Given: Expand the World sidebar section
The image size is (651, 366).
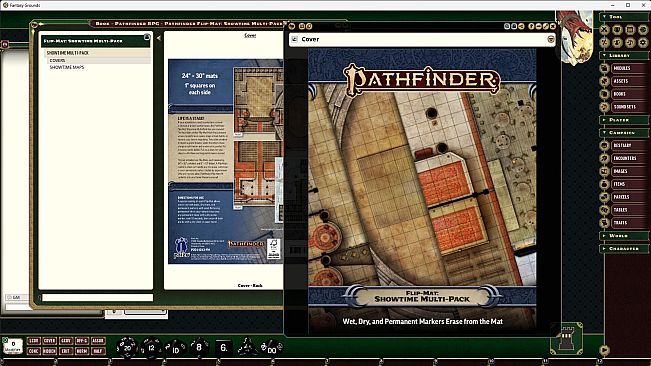Looking at the screenshot, I should (x=624, y=235).
